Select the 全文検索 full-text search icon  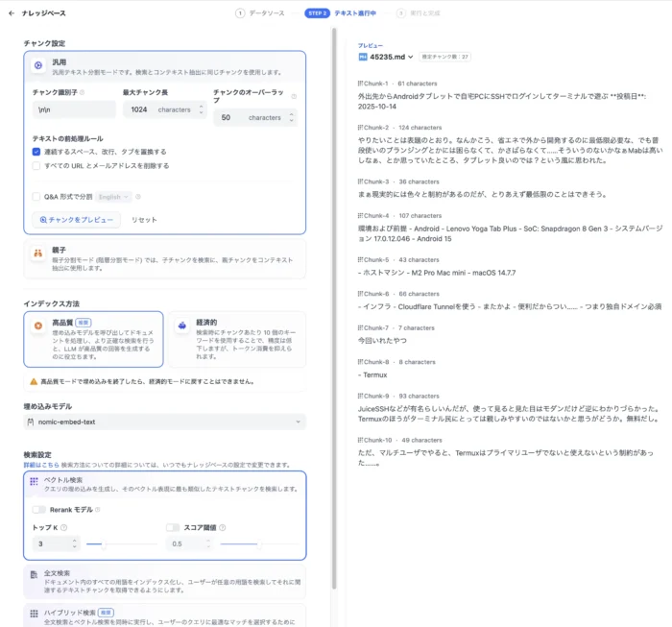click(35, 573)
